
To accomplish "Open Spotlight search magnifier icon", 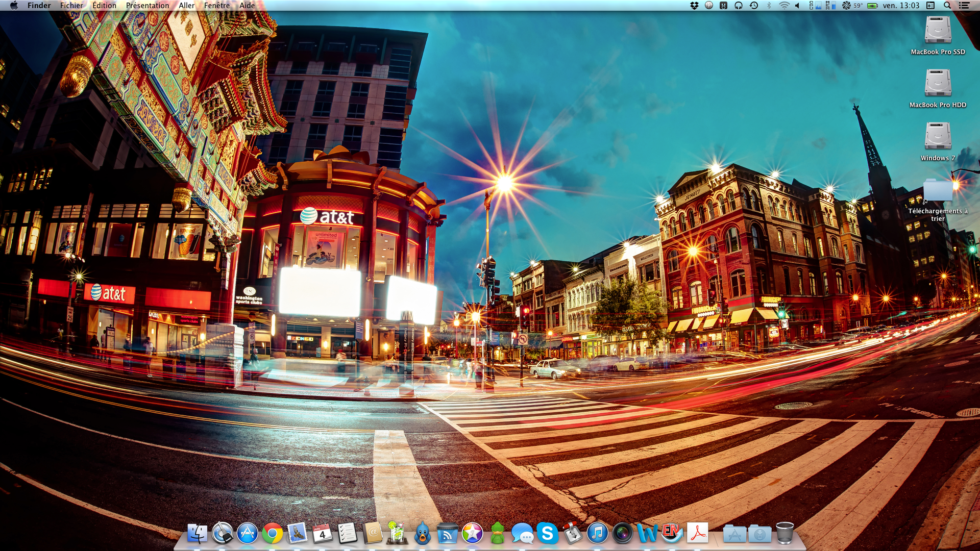I will [947, 6].
